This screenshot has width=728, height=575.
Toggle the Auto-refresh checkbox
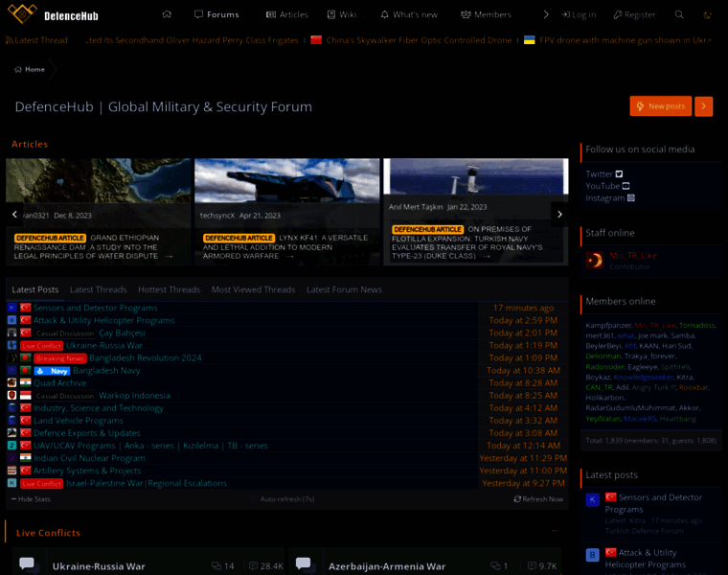pyautogui.click(x=254, y=499)
